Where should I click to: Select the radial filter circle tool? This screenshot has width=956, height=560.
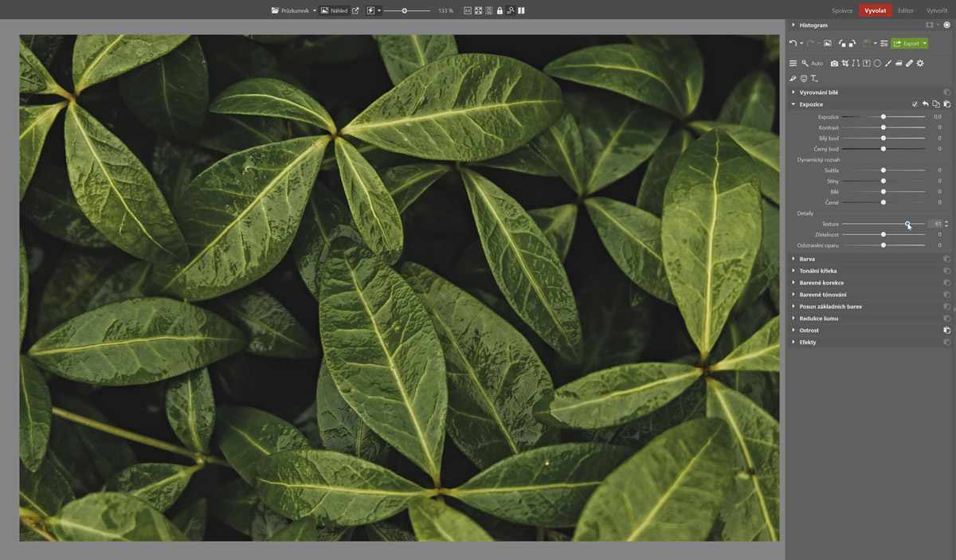(877, 63)
